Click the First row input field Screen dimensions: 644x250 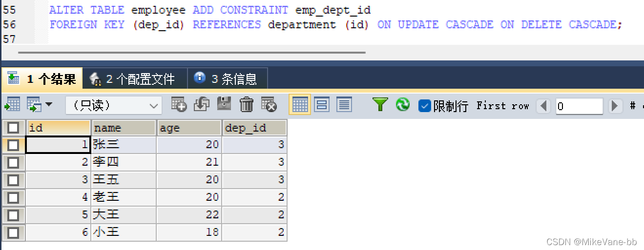579,106
